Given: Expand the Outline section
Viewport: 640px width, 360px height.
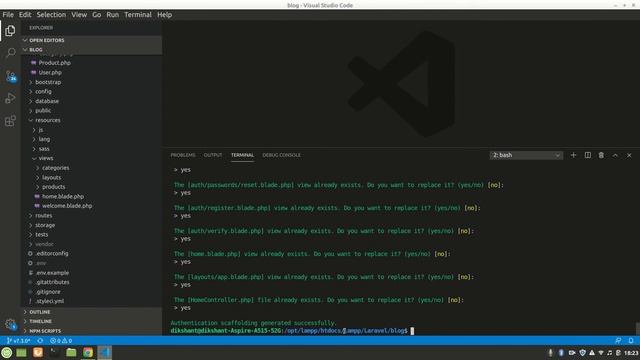Looking at the screenshot, I should pyautogui.click(x=91, y=312).
